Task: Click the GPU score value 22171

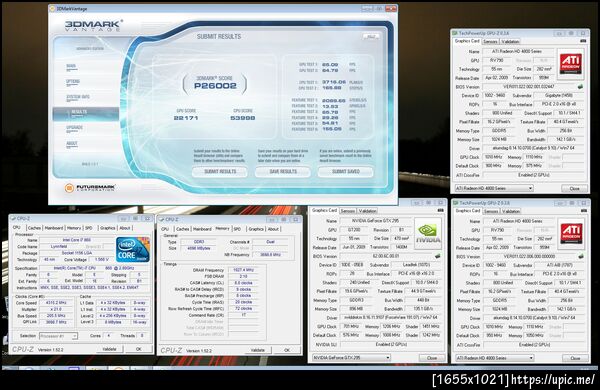Action: (x=186, y=118)
